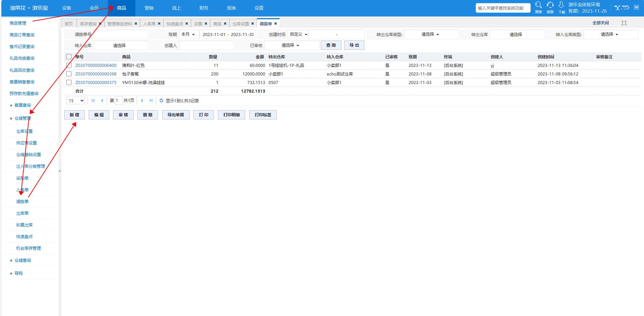Check the row for Z0307000000000398

[x=69, y=74]
